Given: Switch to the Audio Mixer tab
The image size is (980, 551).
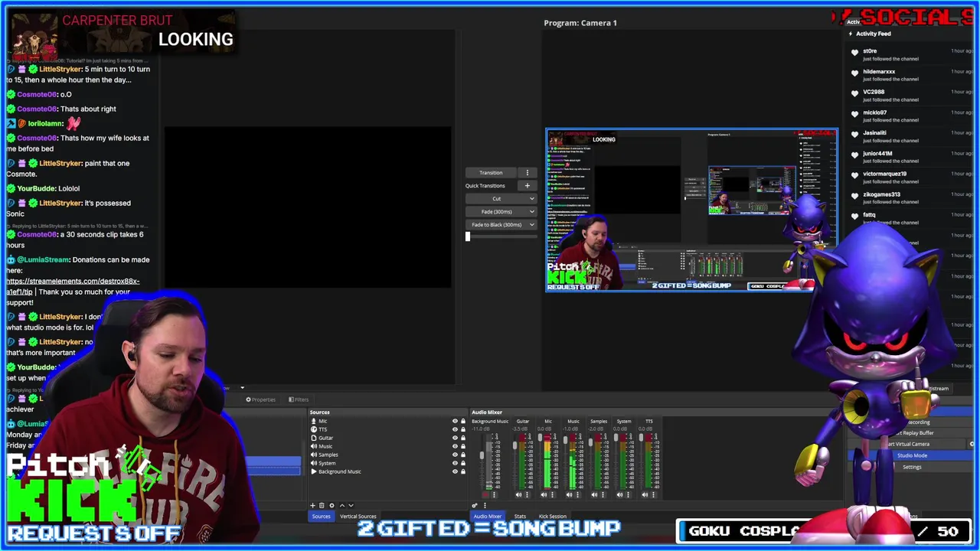Looking at the screenshot, I should [x=487, y=517].
